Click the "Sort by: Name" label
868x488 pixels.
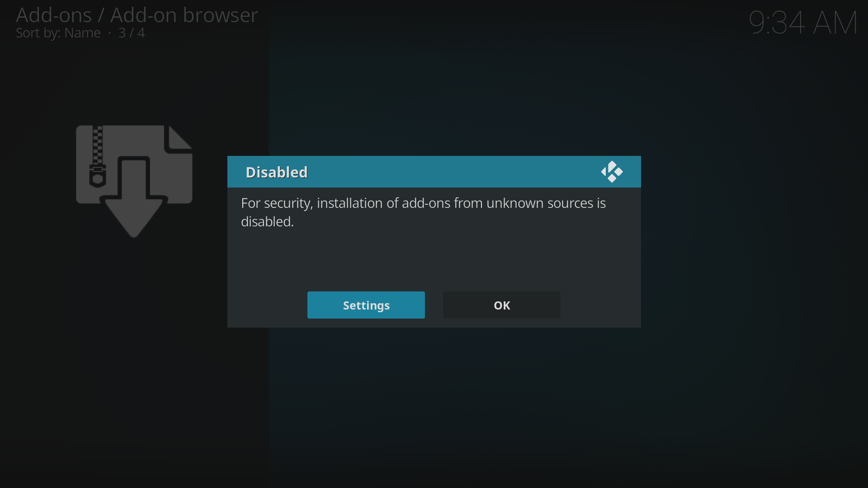tap(58, 33)
